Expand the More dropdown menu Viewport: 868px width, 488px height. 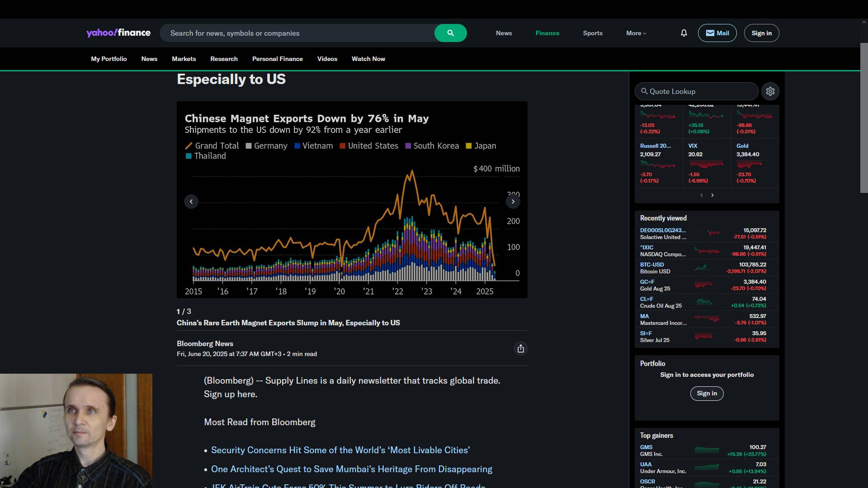[636, 33]
